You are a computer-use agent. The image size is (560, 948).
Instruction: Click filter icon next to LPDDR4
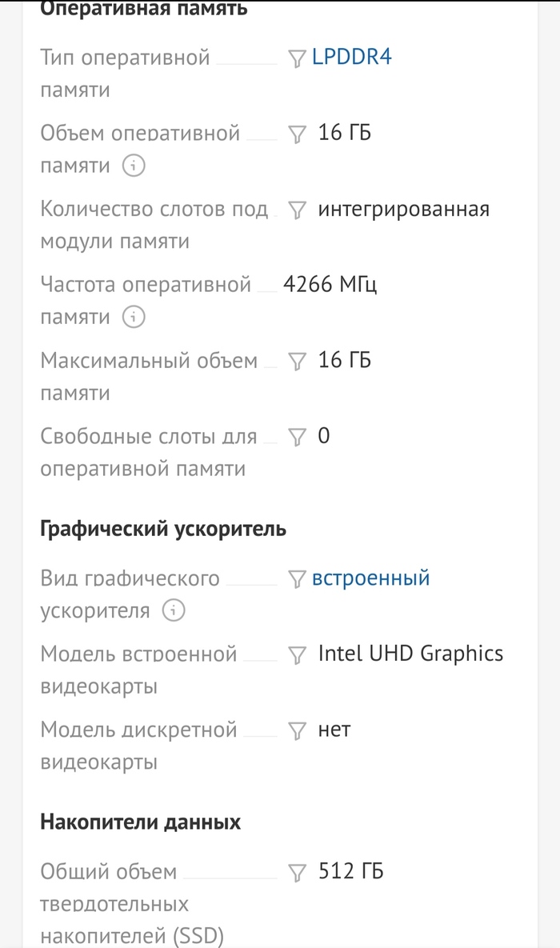coord(297,58)
